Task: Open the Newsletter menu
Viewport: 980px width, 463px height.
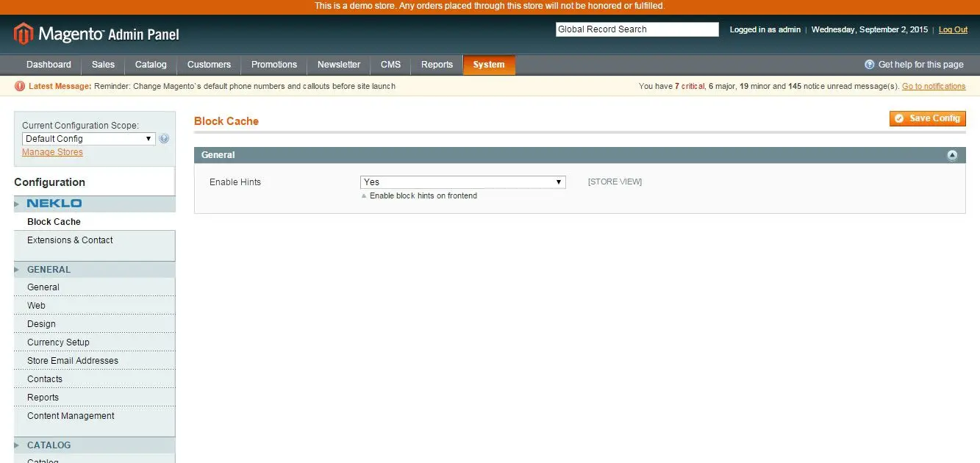Action: pos(339,65)
